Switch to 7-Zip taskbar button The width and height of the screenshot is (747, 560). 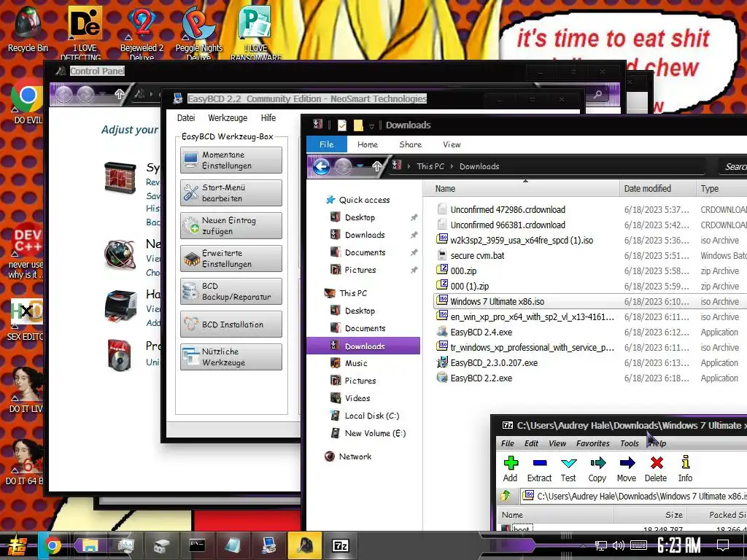(340, 545)
